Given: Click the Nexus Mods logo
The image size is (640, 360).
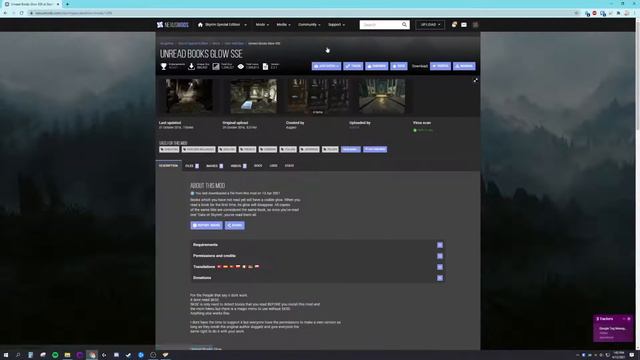Looking at the screenshot, I should (173, 25).
